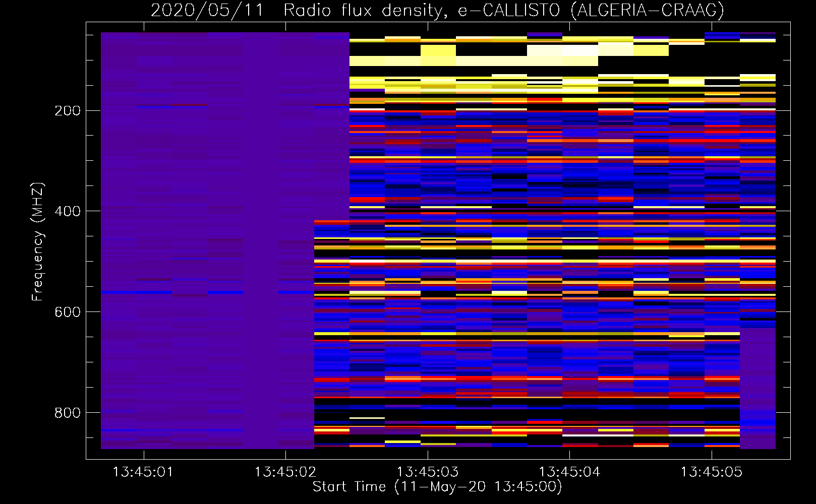
Task: Click the "Start Time (11-May-20 13:45:00)" axis label
Action: click(x=437, y=487)
